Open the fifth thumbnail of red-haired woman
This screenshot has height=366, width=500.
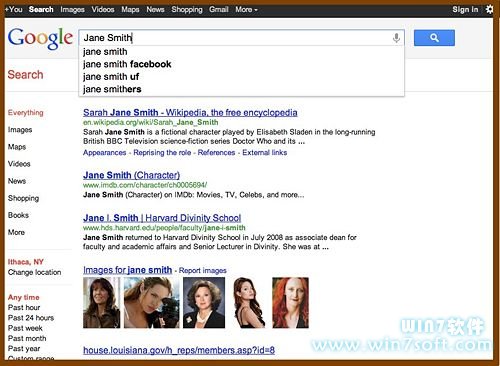click(290, 303)
